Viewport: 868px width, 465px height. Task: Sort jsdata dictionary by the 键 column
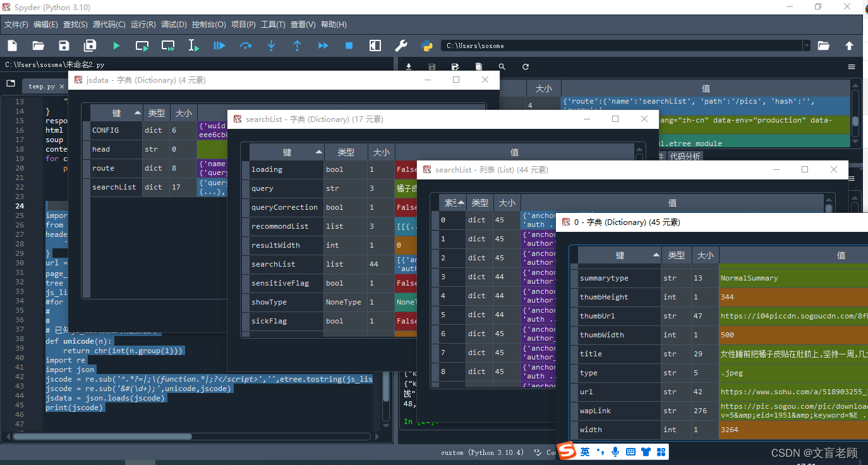(x=117, y=113)
